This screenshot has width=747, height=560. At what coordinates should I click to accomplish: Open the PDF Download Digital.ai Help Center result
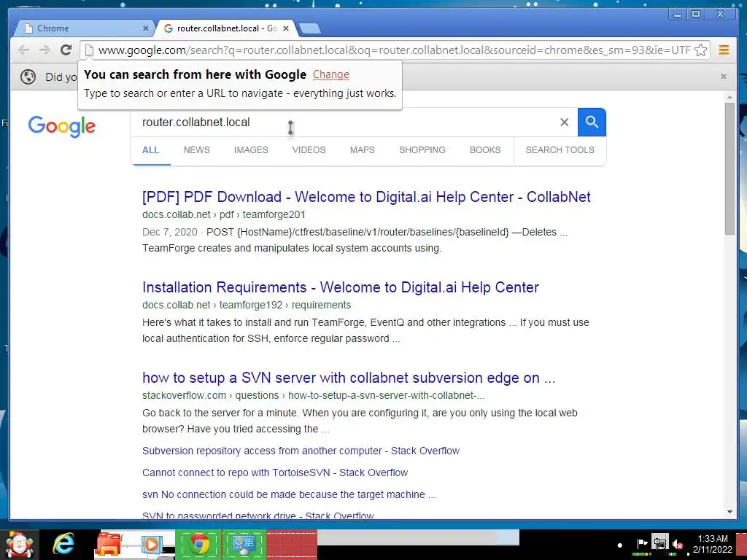pos(366,197)
